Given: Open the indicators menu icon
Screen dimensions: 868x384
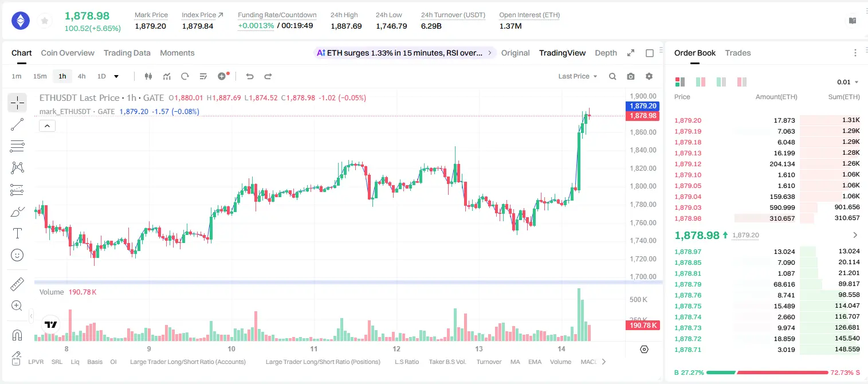Looking at the screenshot, I should coord(167,76).
